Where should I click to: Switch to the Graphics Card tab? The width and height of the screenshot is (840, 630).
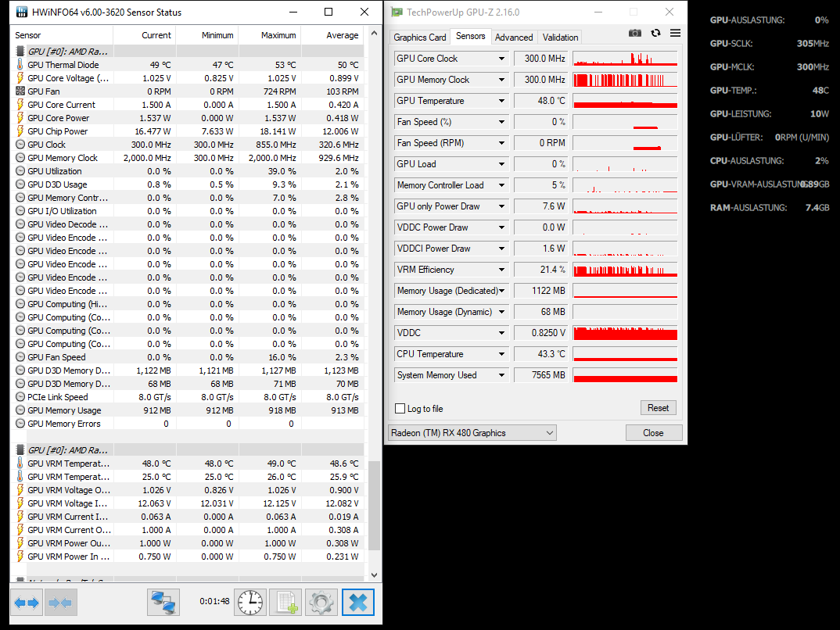pos(419,38)
